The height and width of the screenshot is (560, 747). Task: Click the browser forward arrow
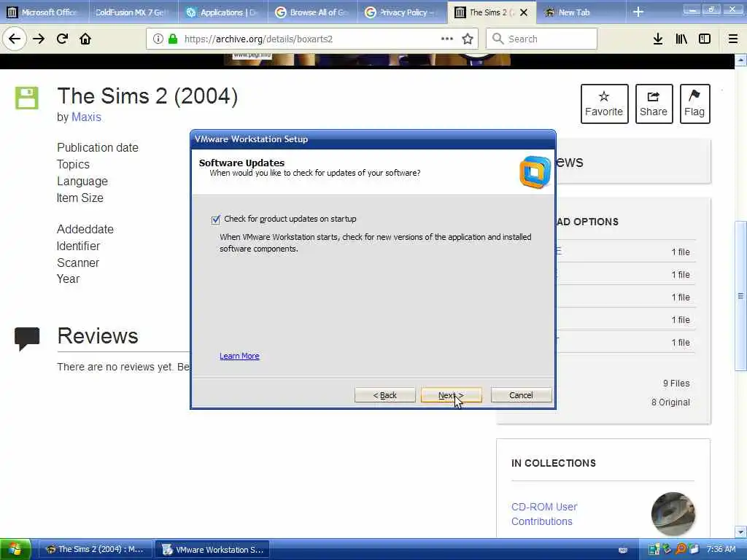(x=39, y=39)
